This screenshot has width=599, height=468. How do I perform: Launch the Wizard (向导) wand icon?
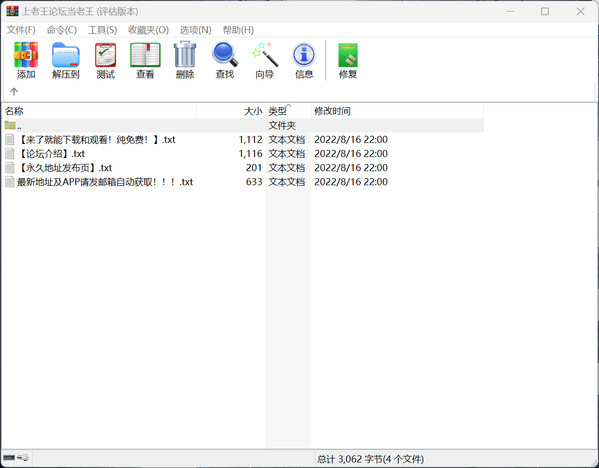point(265,60)
